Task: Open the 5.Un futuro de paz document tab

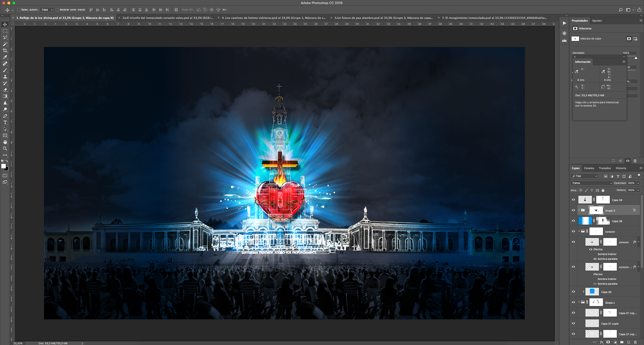Action: tap(384, 18)
